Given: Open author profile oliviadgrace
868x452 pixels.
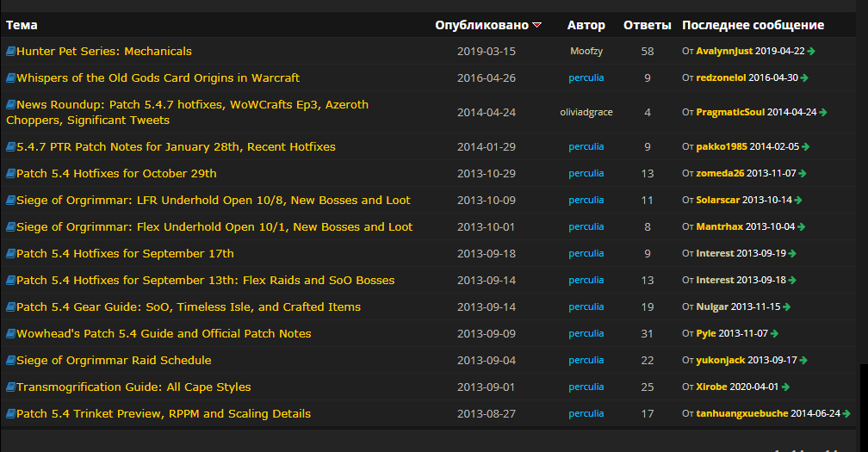Looking at the screenshot, I should (x=586, y=112).
